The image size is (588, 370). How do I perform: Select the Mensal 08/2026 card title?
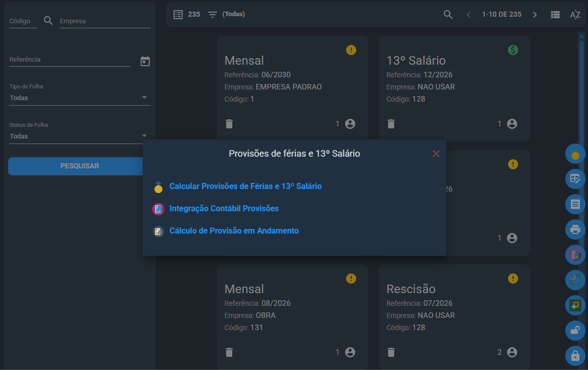pyautogui.click(x=244, y=289)
